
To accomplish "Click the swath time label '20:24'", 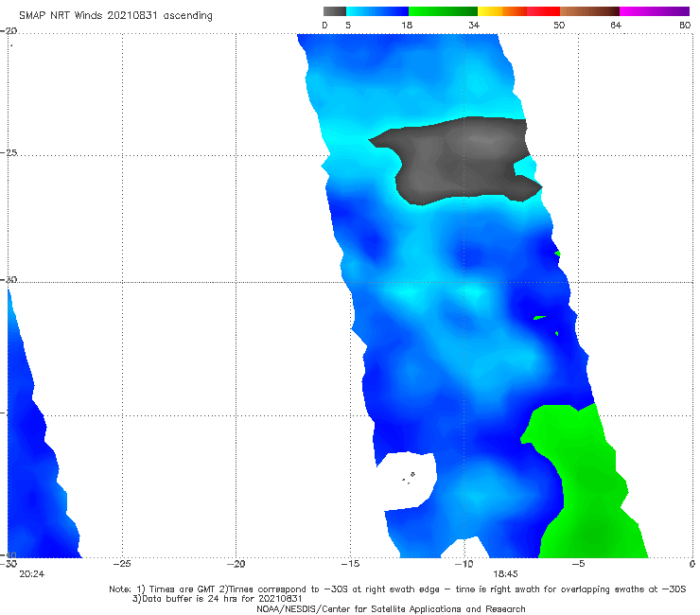I will click(32, 574).
